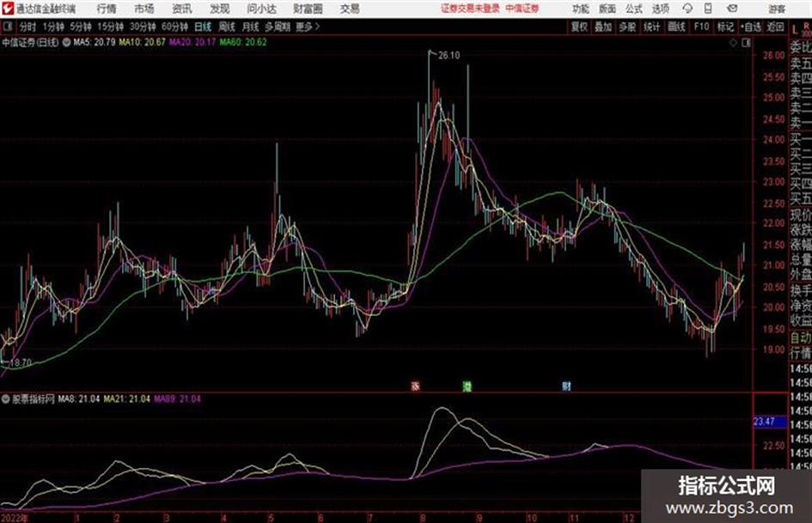Select the 月线 monthly period tab
The height and width of the screenshot is (523, 812).
click(251, 27)
